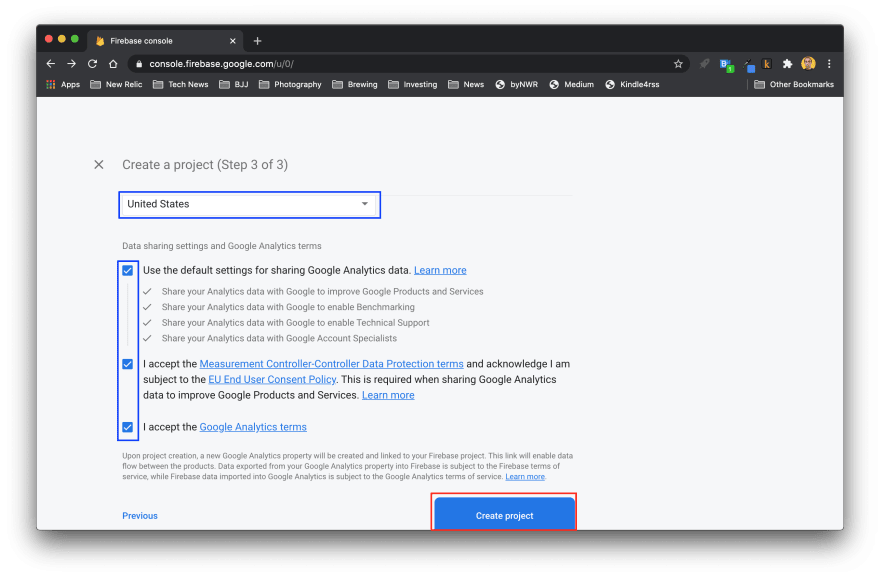Switch to the Firebase console tab
The height and width of the screenshot is (578, 880).
coord(160,41)
